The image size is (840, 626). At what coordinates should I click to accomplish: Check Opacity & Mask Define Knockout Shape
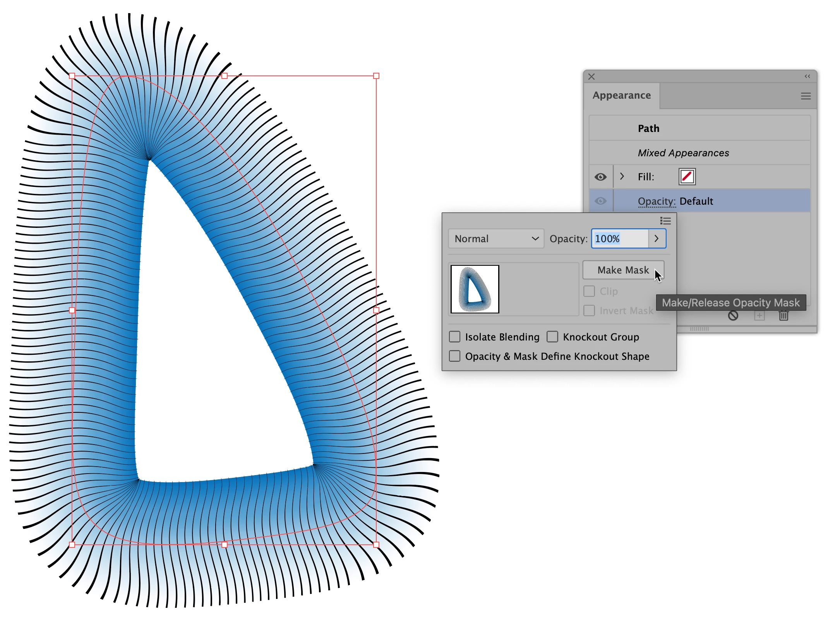click(455, 356)
